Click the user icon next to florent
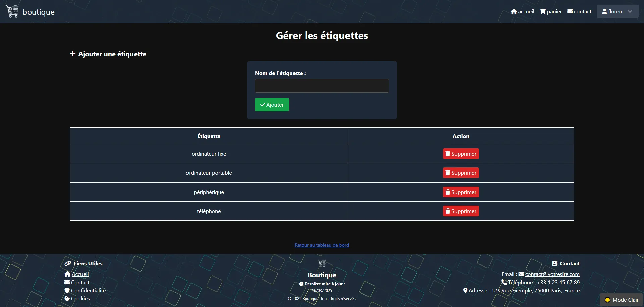The image size is (644, 307). [604, 12]
